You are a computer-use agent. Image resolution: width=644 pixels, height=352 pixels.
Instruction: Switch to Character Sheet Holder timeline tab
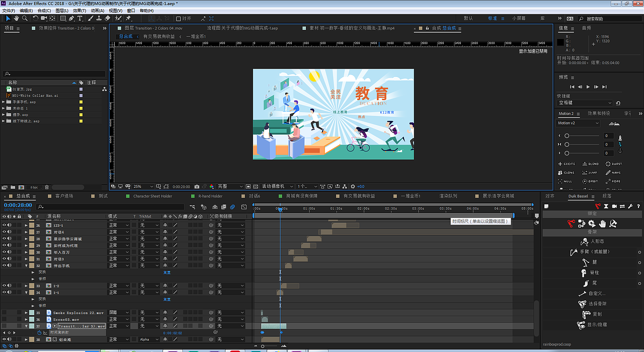click(x=152, y=196)
